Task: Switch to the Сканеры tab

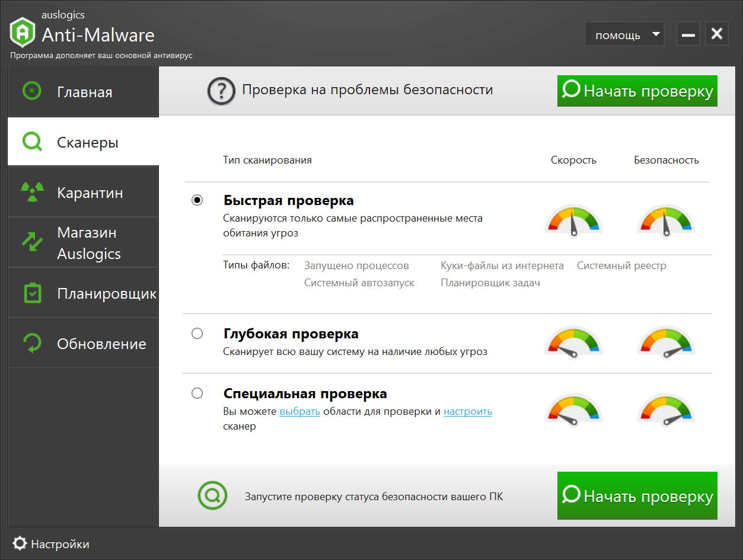Action: (83, 142)
